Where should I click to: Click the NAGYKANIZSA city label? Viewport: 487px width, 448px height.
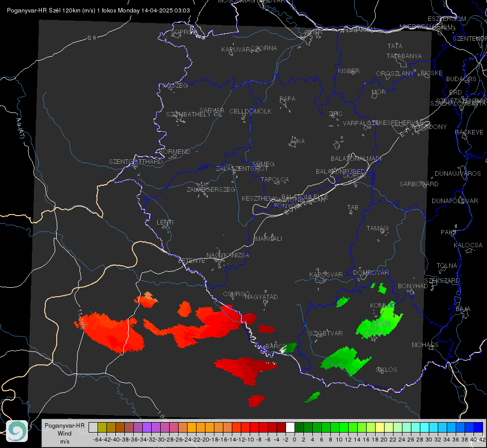(228, 255)
